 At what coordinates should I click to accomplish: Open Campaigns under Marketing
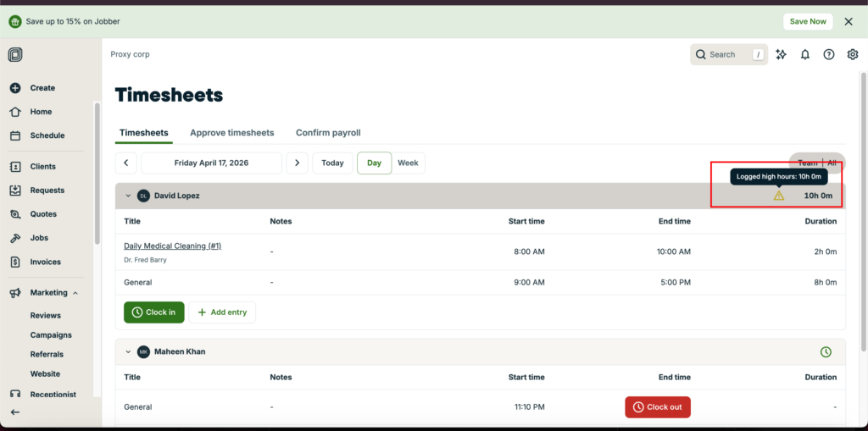51,334
